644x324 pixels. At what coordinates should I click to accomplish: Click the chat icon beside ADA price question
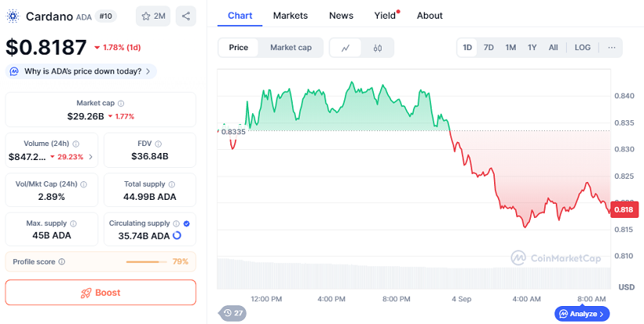[14, 72]
